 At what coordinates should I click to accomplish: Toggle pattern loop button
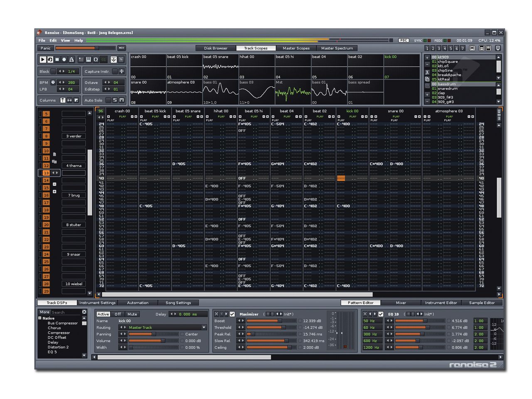(50, 60)
